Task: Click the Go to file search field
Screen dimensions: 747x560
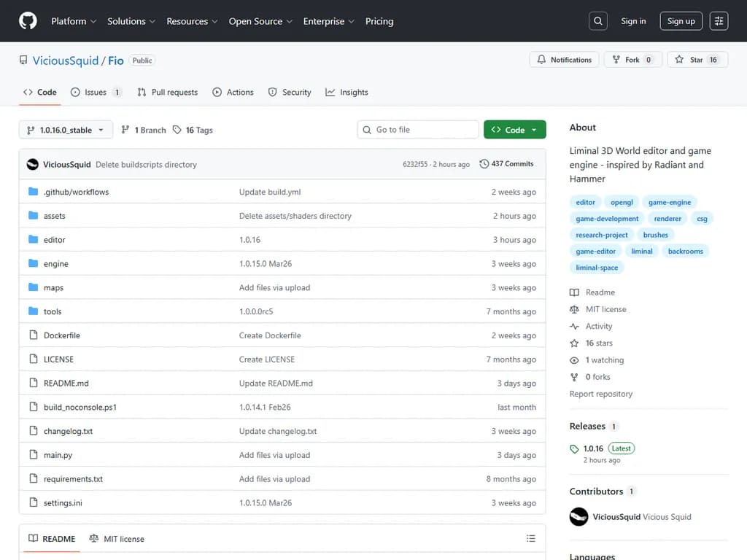Action: [418, 130]
